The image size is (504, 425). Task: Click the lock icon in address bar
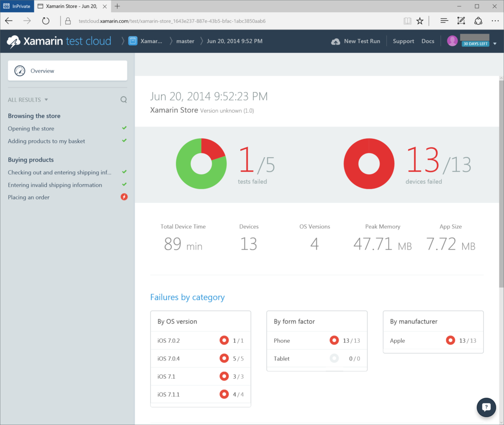(x=68, y=21)
